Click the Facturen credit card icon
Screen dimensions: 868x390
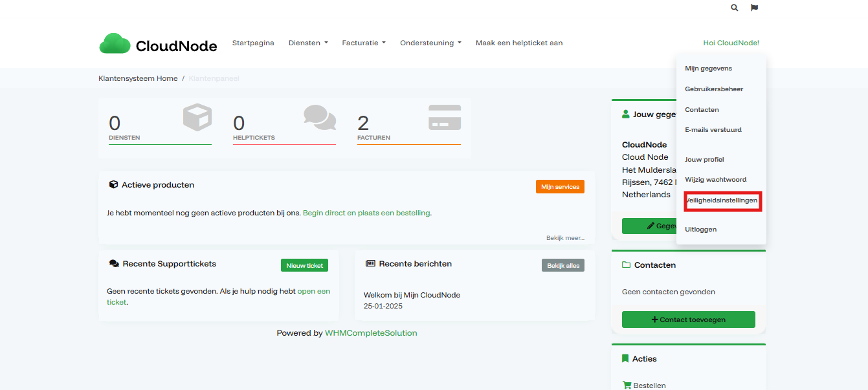coord(445,118)
